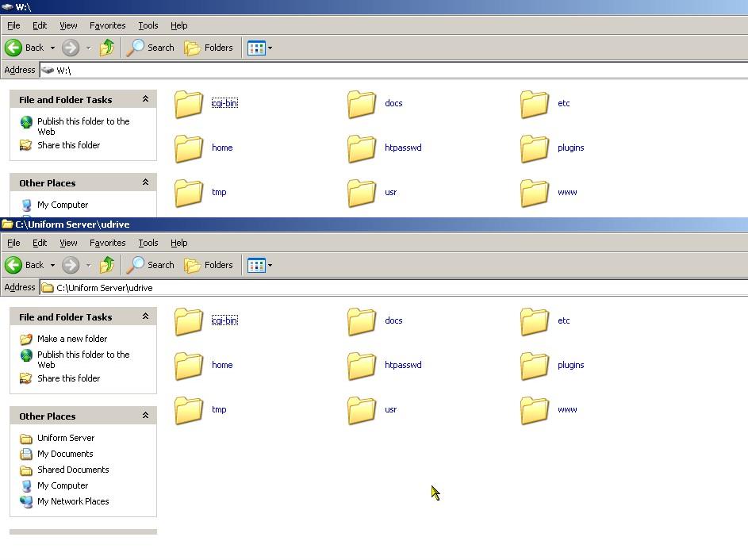Open the File menu in the udrive window
The height and width of the screenshot is (560, 748).
click(x=13, y=243)
